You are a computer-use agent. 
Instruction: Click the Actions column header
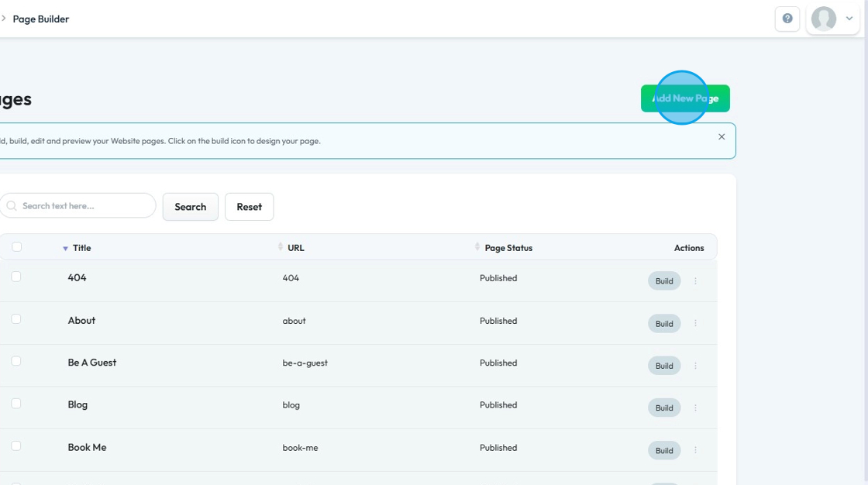[x=689, y=248]
